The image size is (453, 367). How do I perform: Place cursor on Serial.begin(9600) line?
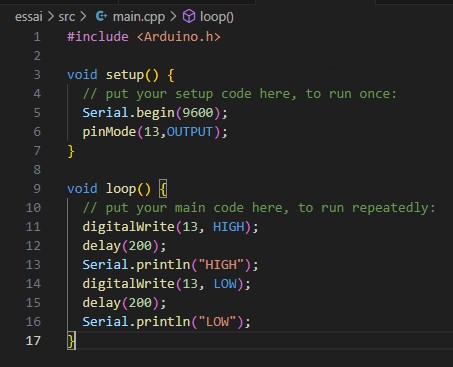click(x=155, y=113)
